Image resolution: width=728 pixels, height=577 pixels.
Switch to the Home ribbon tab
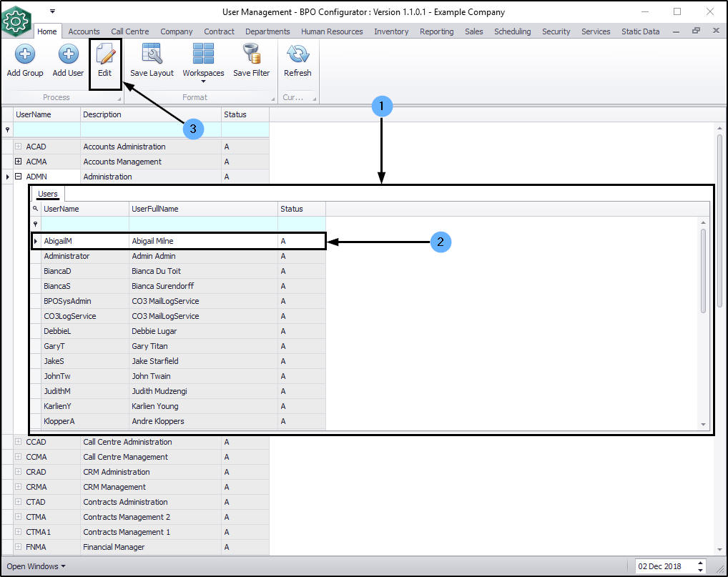coord(47,31)
